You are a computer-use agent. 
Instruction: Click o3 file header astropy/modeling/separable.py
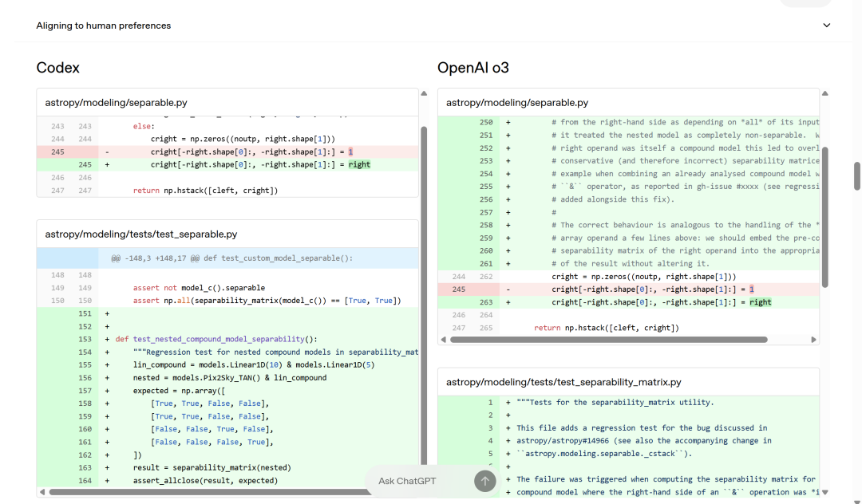pos(516,103)
